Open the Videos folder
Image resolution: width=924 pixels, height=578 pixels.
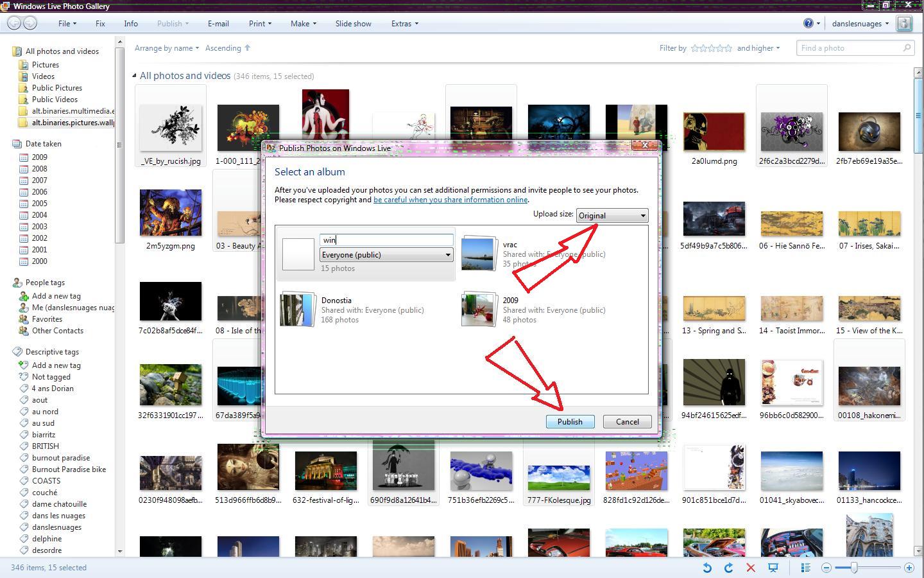tap(43, 76)
